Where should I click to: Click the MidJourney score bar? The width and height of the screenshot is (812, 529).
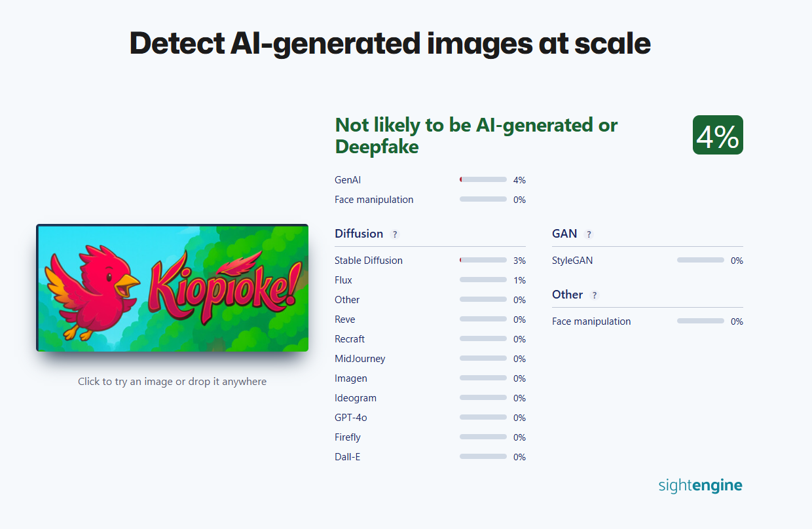pos(483,358)
